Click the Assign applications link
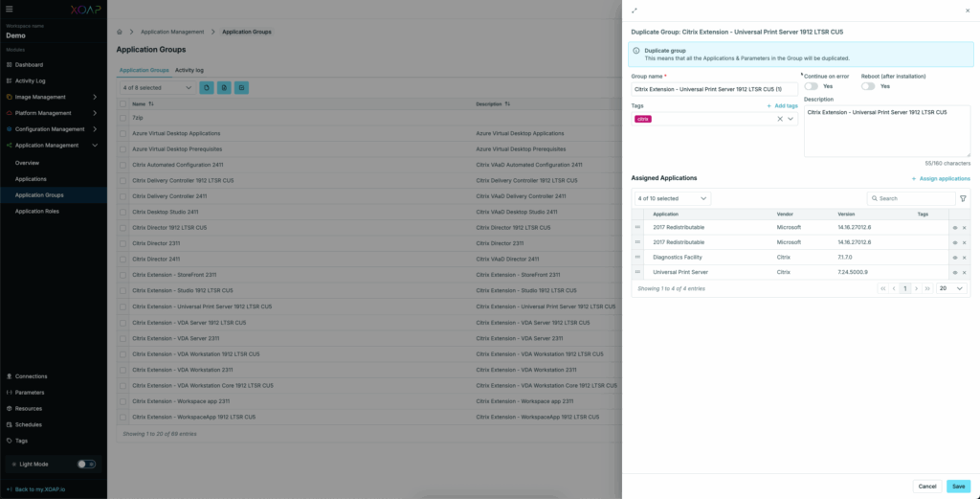980x499 pixels. pos(941,178)
